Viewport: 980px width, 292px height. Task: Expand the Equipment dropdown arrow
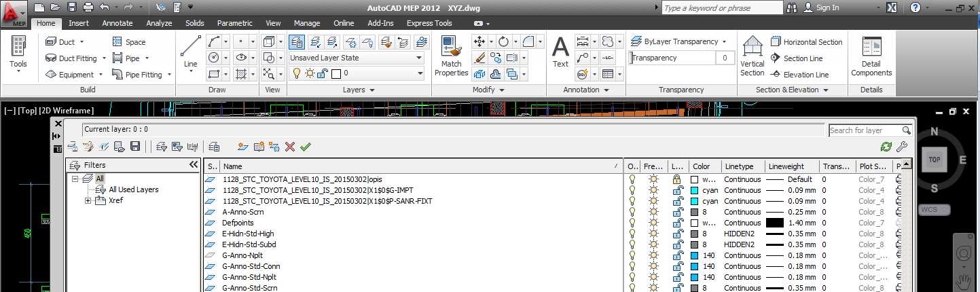click(x=101, y=75)
